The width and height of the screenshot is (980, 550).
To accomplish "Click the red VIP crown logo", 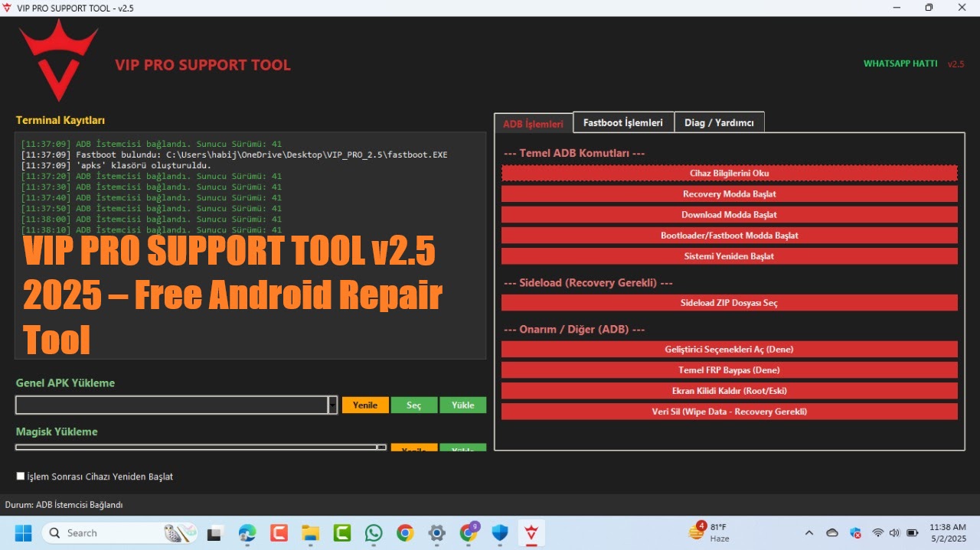I will [x=59, y=60].
